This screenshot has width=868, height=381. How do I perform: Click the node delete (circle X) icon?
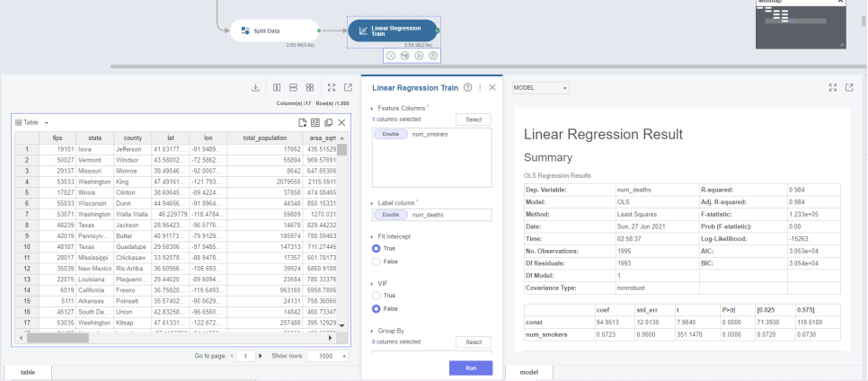click(x=391, y=56)
